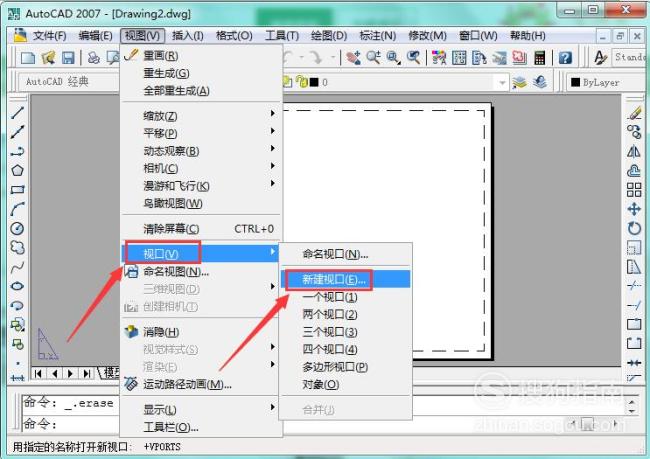
Task: Open the Tool Palettes window icon
Action: tap(479, 58)
